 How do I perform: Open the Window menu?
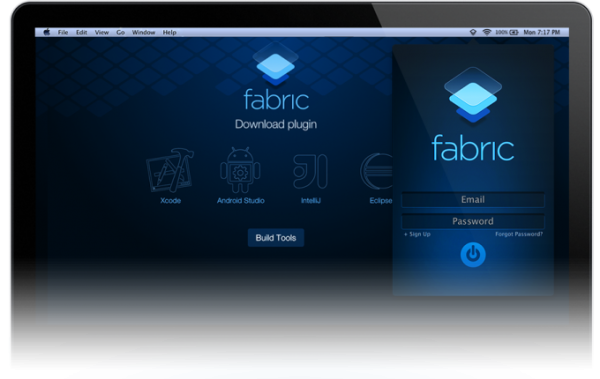coord(143,32)
